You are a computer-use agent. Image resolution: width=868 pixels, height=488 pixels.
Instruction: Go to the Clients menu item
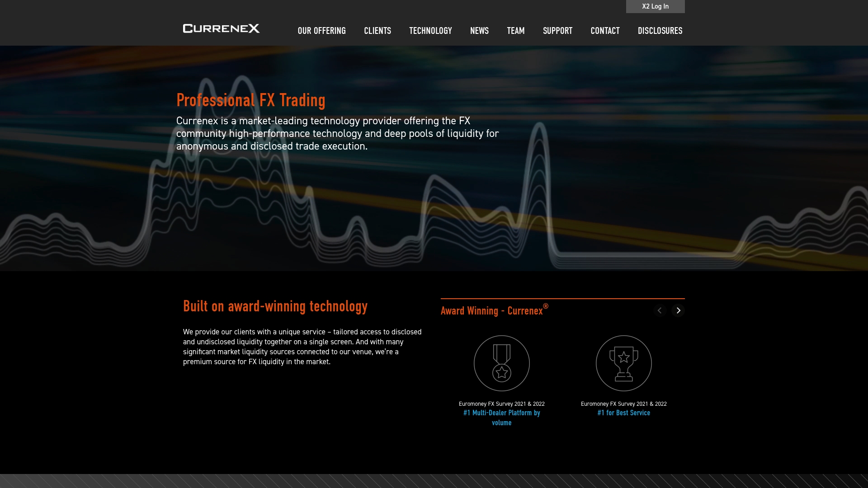tap(377, 31)
